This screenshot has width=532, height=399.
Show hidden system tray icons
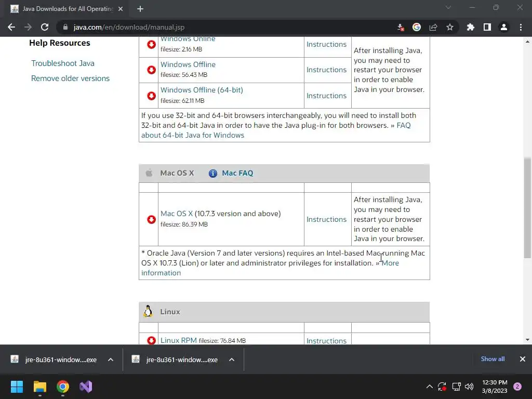coord(430,387)
